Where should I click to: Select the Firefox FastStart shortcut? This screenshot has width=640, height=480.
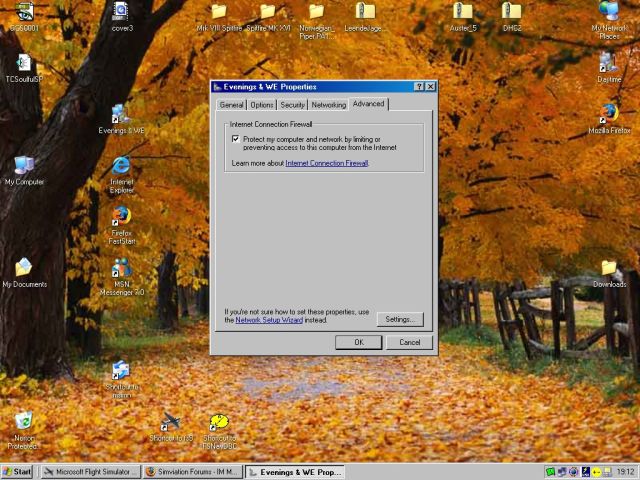tap(121, 217)
